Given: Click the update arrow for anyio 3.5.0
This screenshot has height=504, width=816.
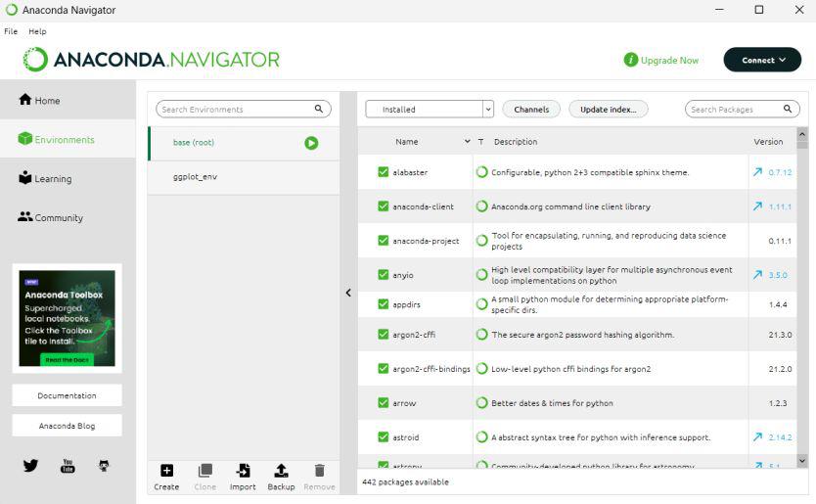Looking at the screenshot, I should 757,274.
